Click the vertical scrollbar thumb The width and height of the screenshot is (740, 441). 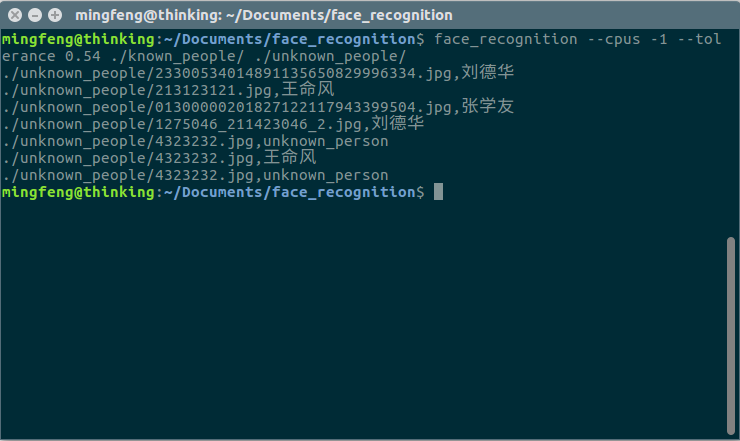[731, 336]
